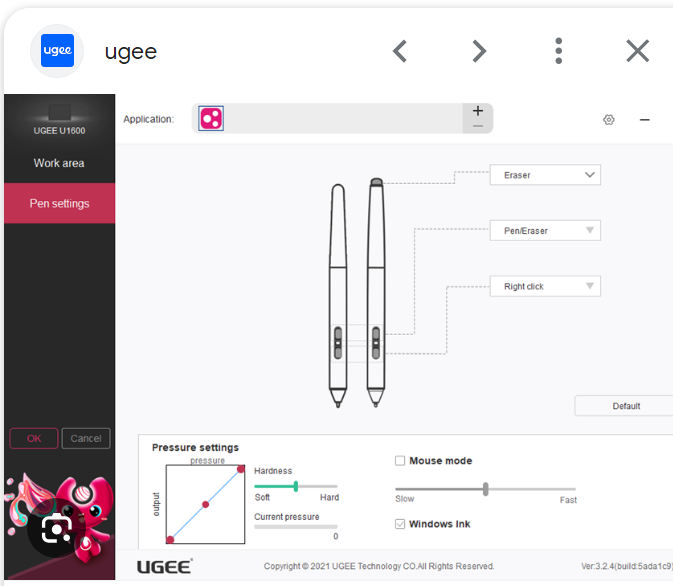Select the pink application icon in the Application bar
673x586 pixels.
pos(211,118)
